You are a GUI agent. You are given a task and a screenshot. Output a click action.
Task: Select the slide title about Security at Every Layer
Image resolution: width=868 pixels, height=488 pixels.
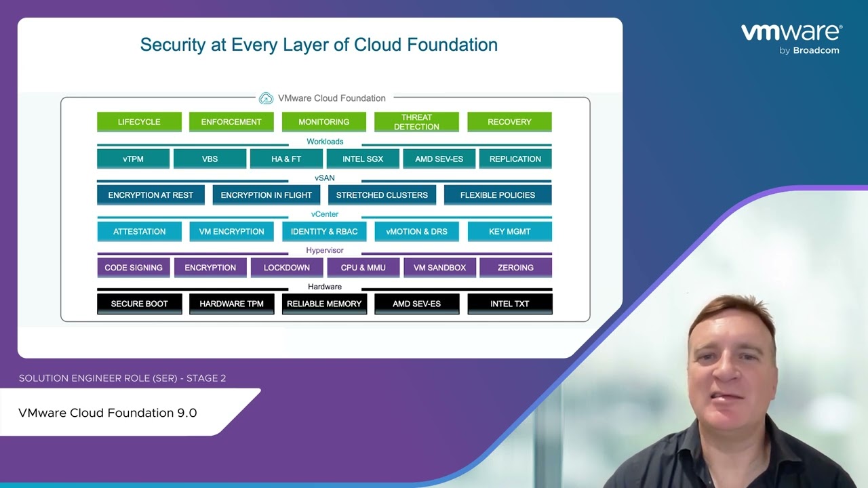[319, 45]
